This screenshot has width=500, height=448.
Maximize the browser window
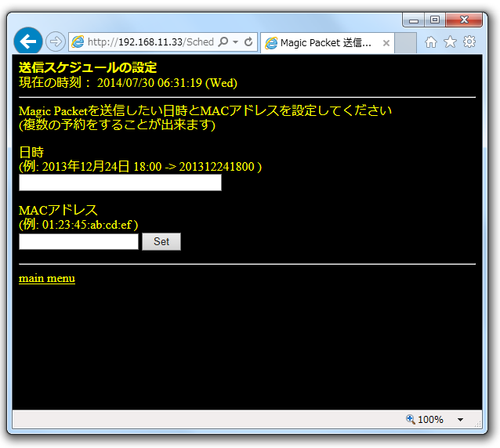tap(435, 20)
